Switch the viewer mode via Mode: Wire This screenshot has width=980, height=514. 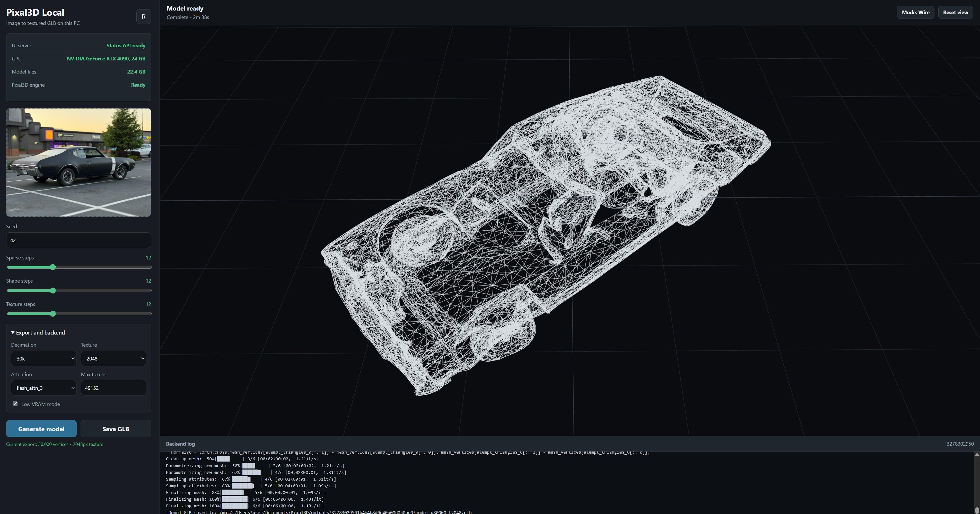tap(915, 12)
